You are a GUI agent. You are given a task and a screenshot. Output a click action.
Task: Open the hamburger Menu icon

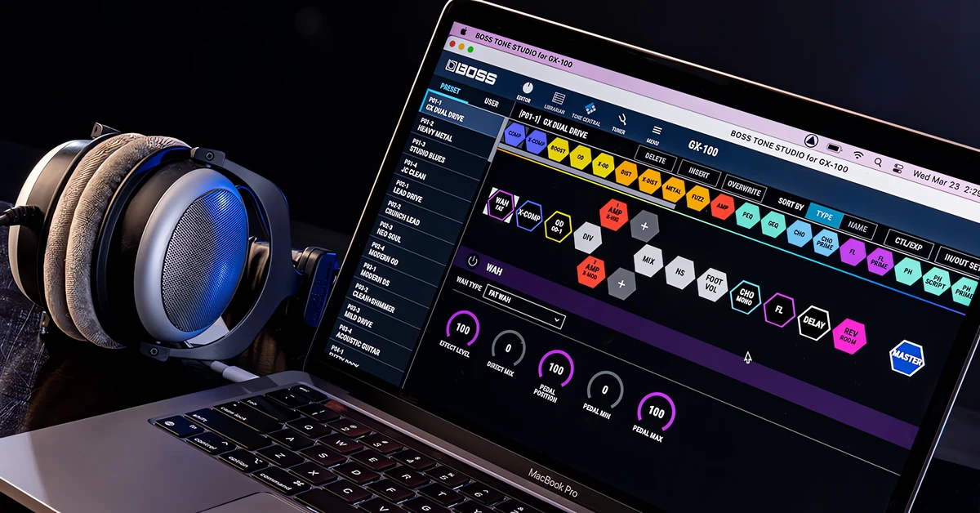coord(655,132)
